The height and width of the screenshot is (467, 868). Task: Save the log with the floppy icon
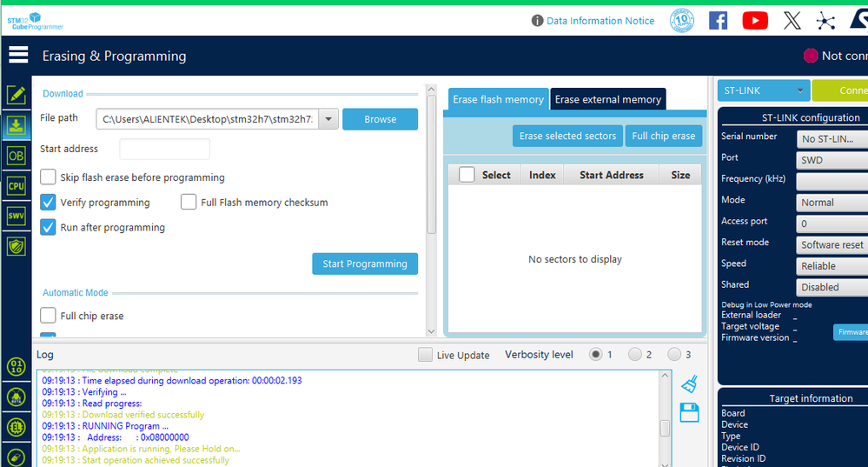tap(689, 413)
